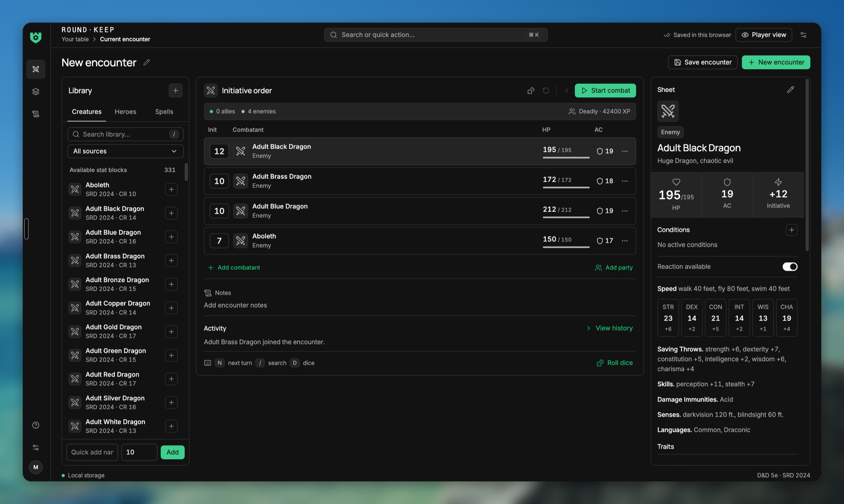Open the crossed swords encounter sidebar icon
The width and height of the screenshot is (844, 504).
36,69
